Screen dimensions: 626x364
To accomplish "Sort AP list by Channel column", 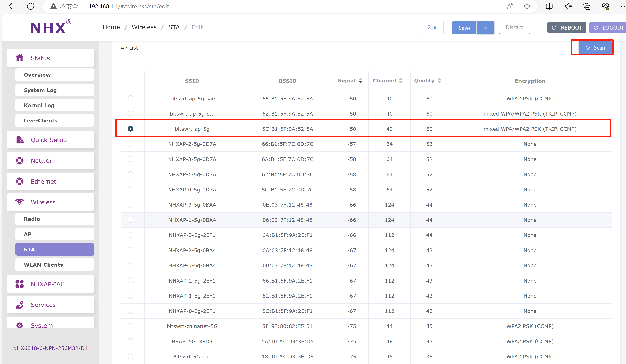I will click(401, 81).
